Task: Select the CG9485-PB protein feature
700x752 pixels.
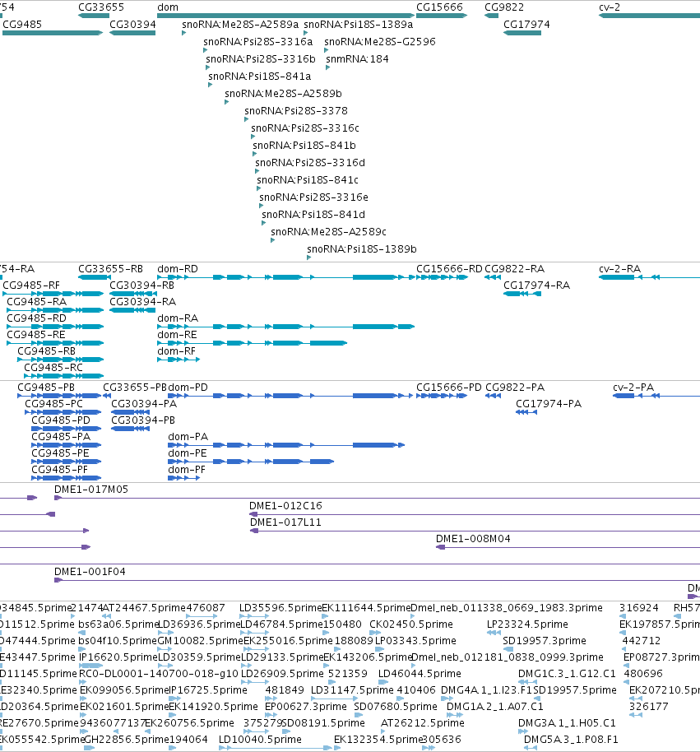Action: (59, 396)
